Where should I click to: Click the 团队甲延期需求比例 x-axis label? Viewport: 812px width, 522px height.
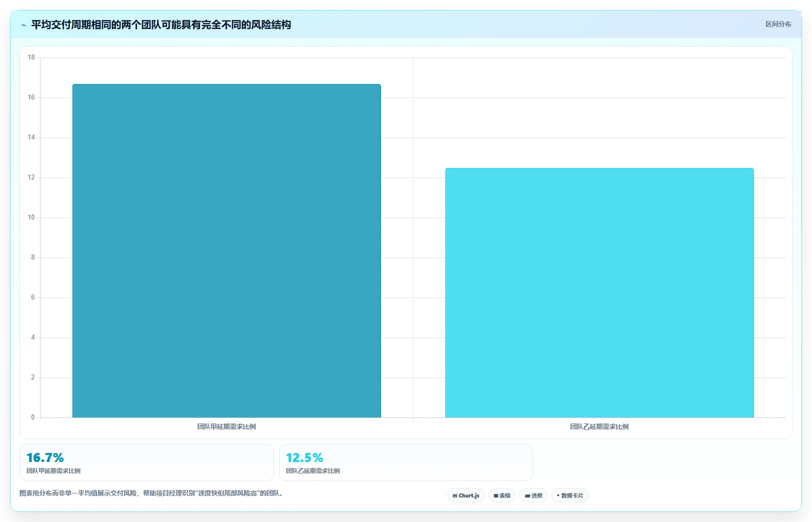coord(226,426)
